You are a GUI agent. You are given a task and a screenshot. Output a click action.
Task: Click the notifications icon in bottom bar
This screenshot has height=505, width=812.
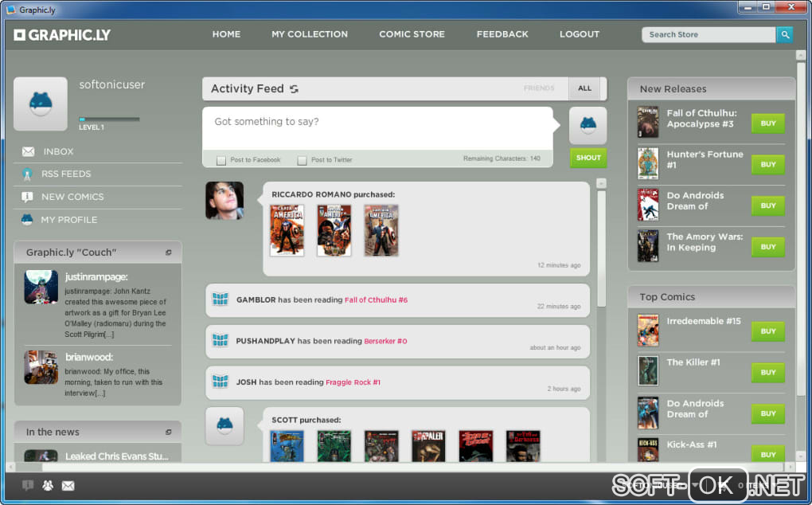point(28,485)
